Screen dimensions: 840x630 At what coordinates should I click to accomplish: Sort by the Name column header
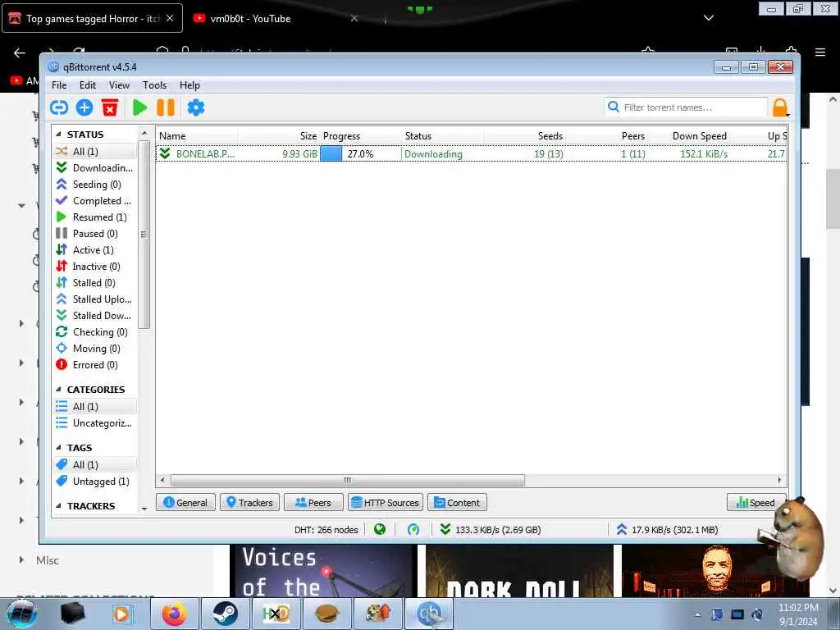click(197, 136)
